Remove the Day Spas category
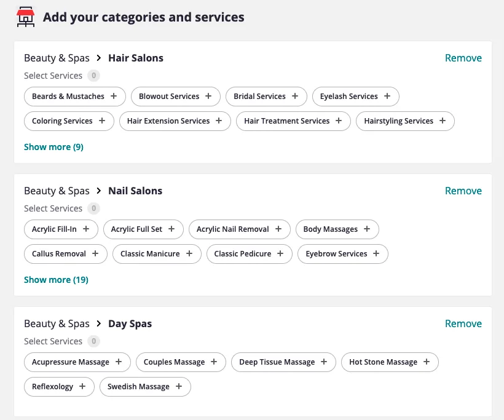The width and height of the screenshot is (504, 420). coord(463,323)
